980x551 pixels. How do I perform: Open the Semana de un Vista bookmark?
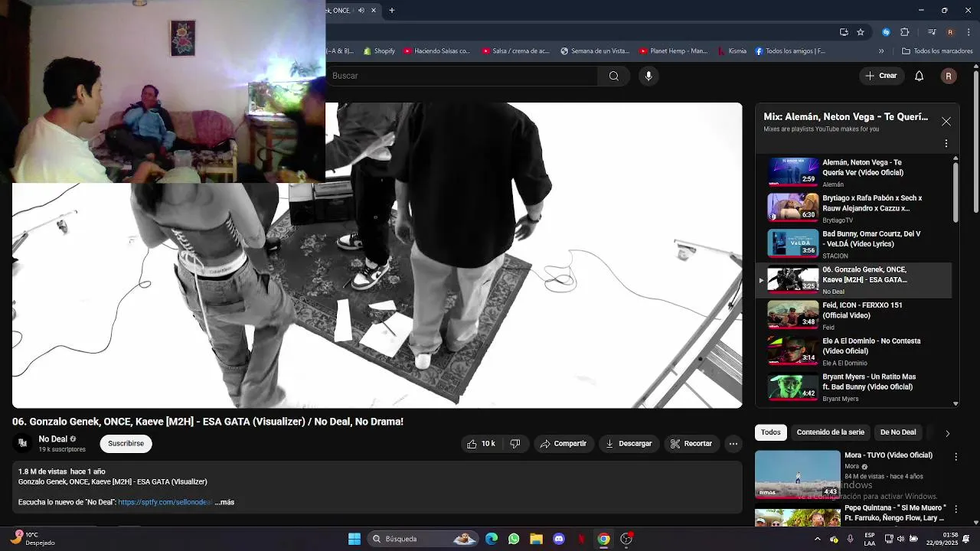pyautogui.click(x=595, y=51)
